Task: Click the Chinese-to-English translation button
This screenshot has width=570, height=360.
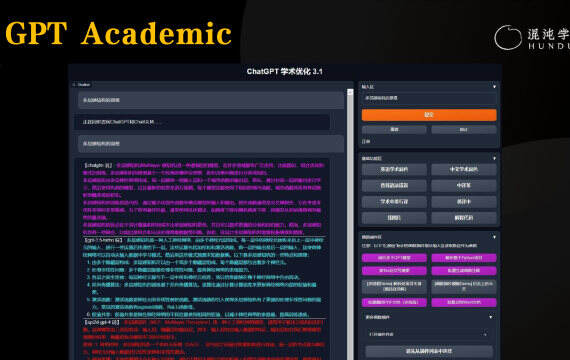Action: click(x=464, y=185)
